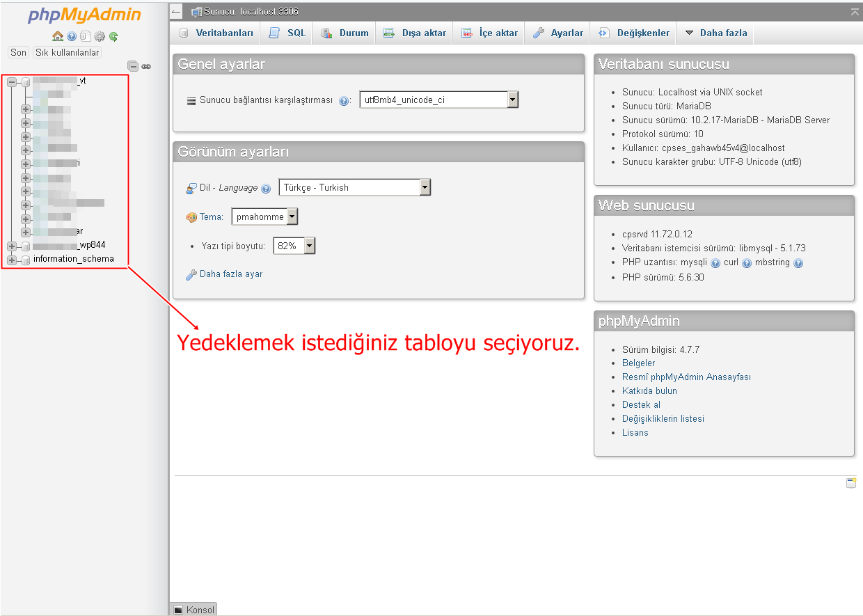
Task: Collapse all tree nodes with minus icon
Action: [x=133, y=66]
